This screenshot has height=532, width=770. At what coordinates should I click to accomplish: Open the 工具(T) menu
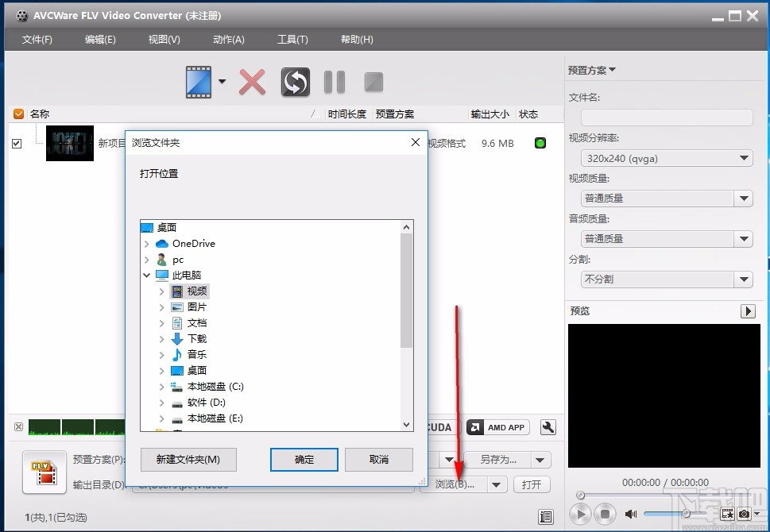[x=294, y=39]
